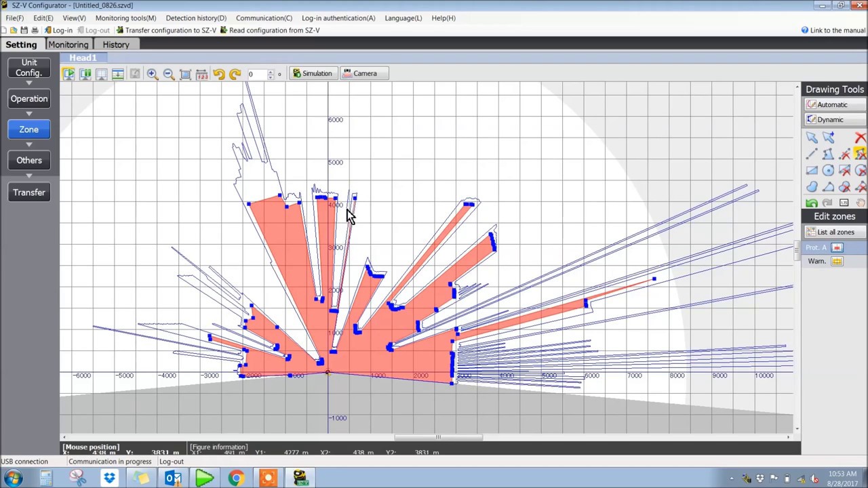Open the File(F) menu

click(14, 18)
